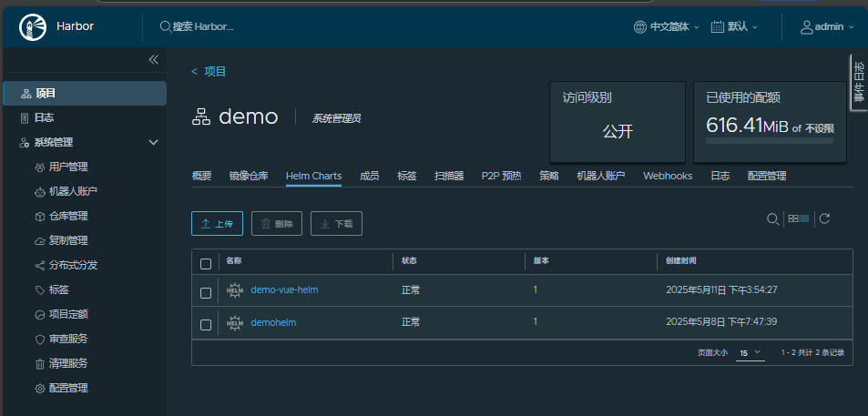Switch list and card view toggle icon
Viewport: 868px width, 416px height.
798,219
